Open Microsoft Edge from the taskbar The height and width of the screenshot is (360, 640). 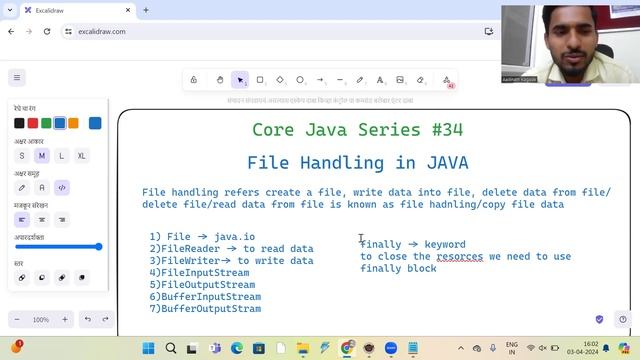point(237,348)
